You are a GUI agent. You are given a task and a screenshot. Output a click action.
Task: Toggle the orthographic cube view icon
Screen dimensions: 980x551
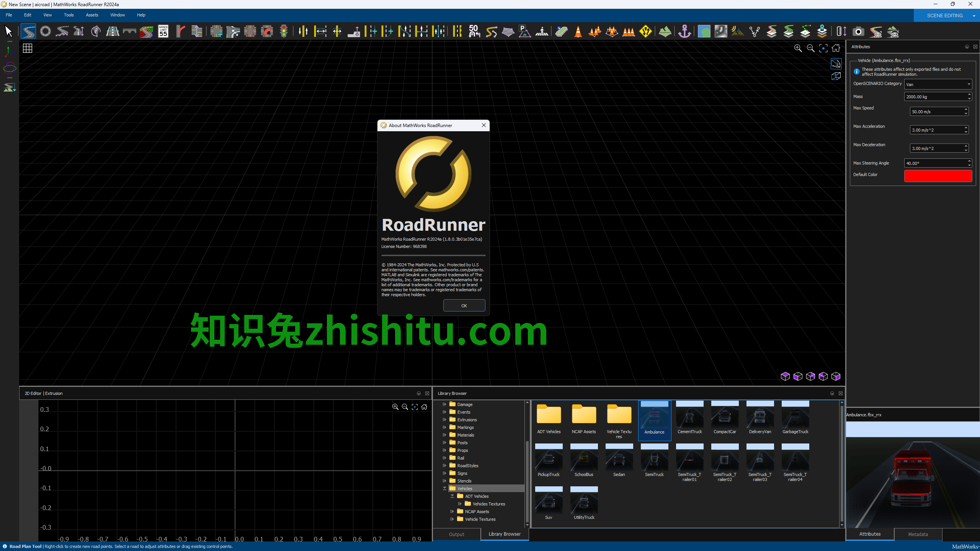click(836, 76)
